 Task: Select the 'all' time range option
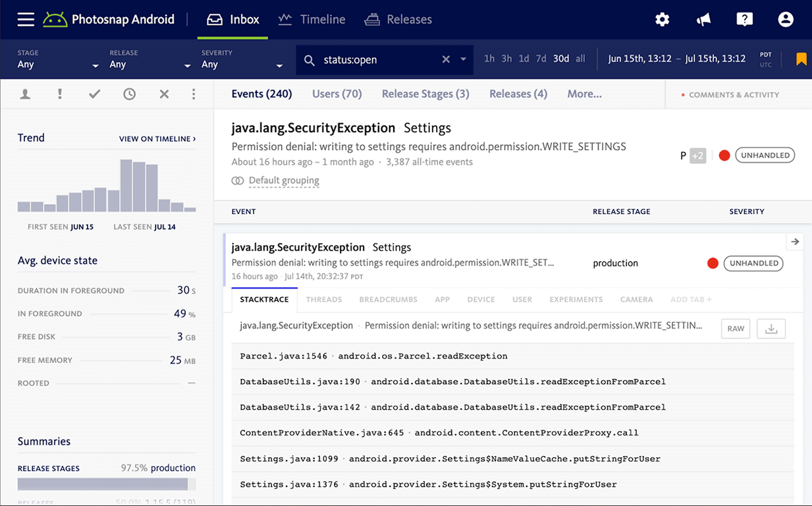580,59
